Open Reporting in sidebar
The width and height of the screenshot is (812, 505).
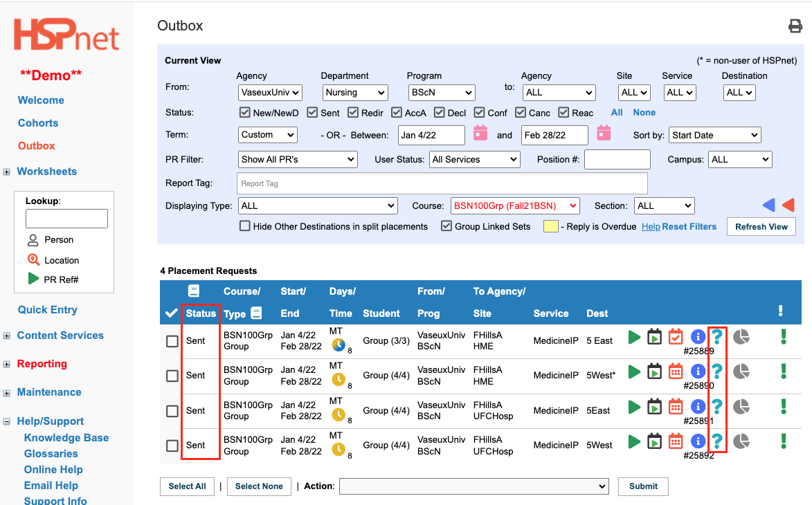pyautogui.click(x=42, y=364)
